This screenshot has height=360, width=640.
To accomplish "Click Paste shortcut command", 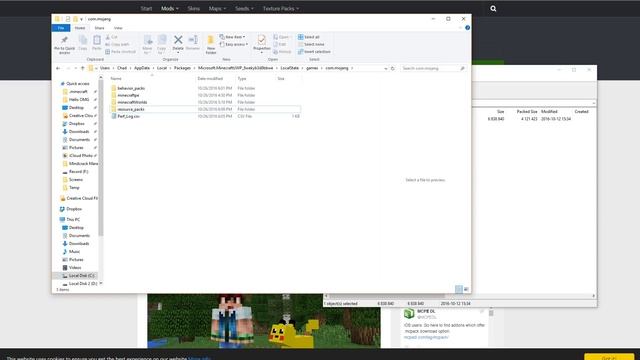I will (x=120, y=52).
